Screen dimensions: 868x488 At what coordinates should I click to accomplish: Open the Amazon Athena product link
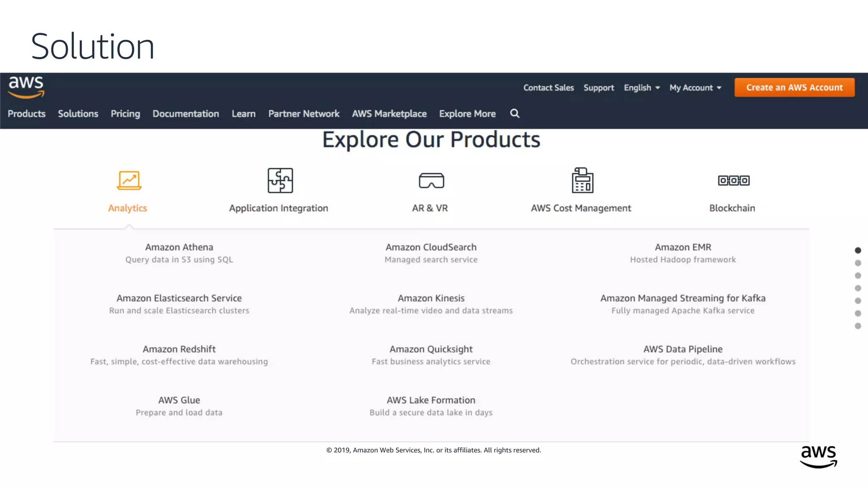click(179, 247)
